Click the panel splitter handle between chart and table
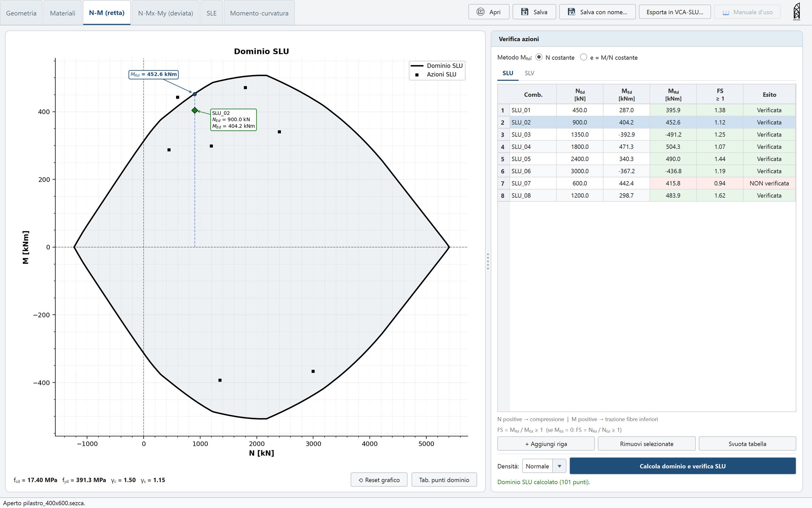Viewport: 812px width, 508px height. coord(488,261)
